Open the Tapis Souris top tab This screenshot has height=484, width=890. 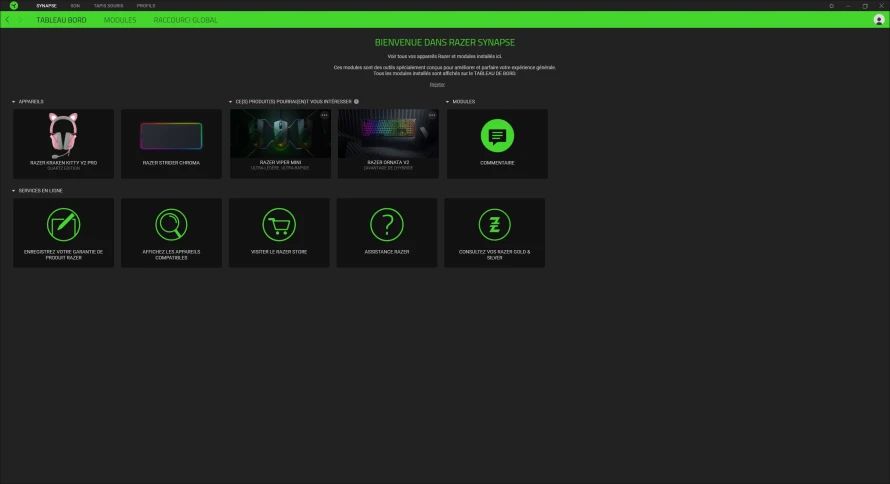coord(108,6)
